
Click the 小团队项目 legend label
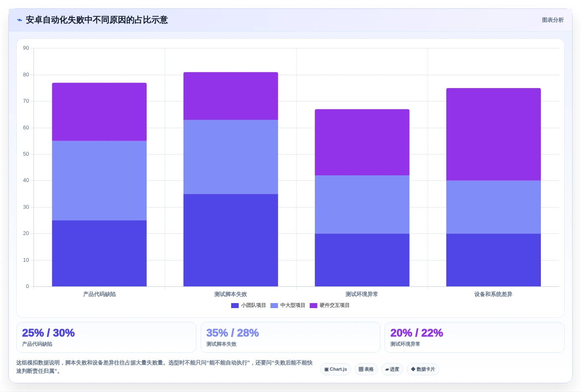253,306
